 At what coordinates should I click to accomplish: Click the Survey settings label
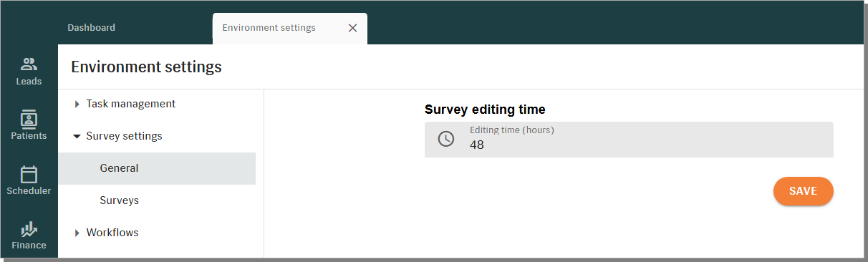124,136
